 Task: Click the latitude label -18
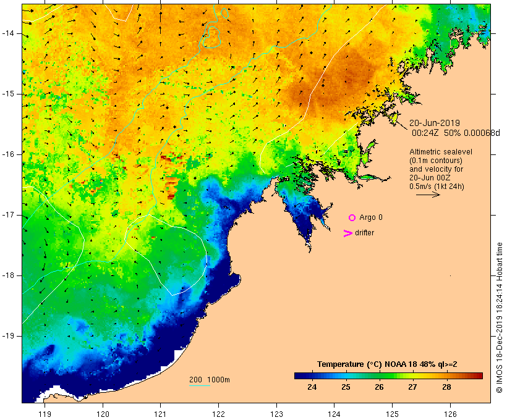pos(8,275)
